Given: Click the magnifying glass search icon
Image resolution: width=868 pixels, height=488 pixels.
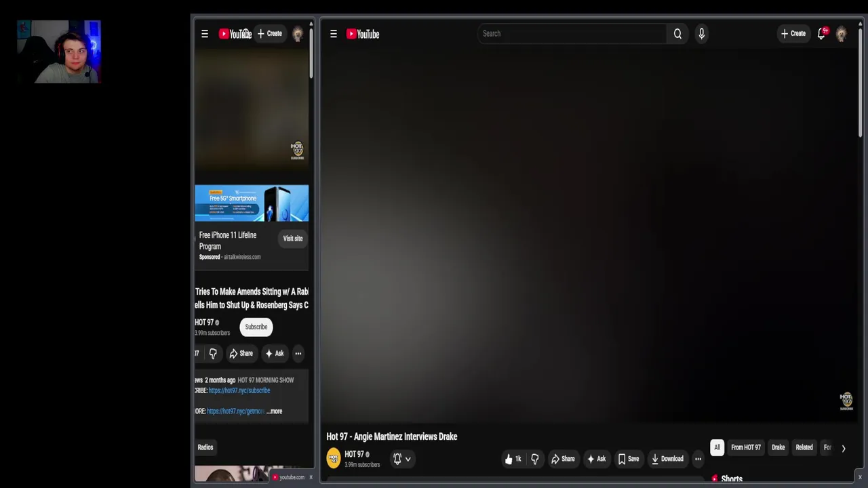Looking at the screenshot, I should (677, 33).
